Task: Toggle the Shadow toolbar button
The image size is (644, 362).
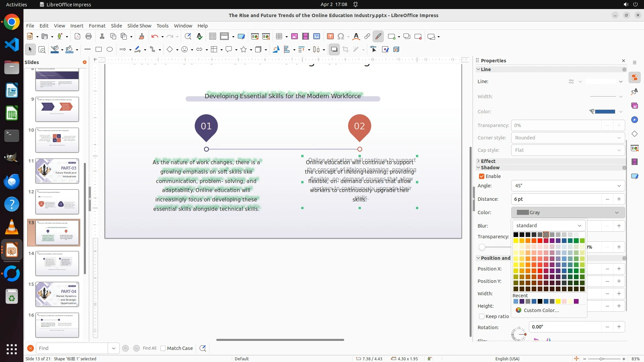Action: 334,50
